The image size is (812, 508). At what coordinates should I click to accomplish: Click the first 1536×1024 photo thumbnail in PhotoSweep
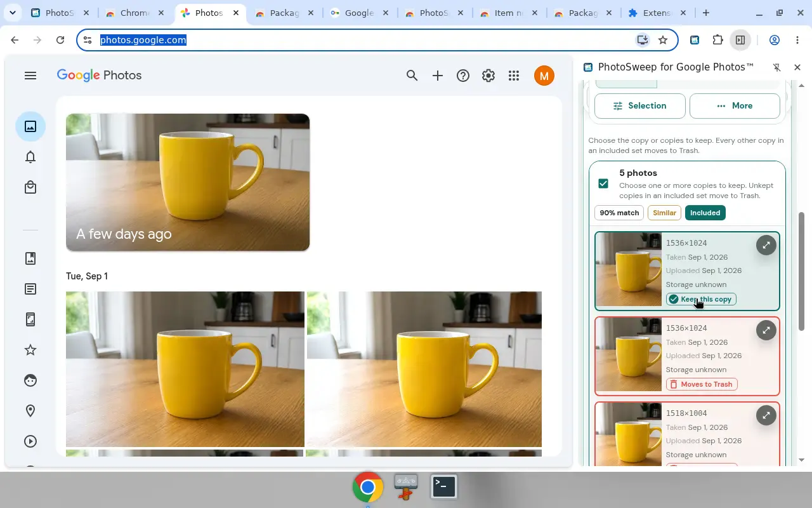[x=629, y=270]
